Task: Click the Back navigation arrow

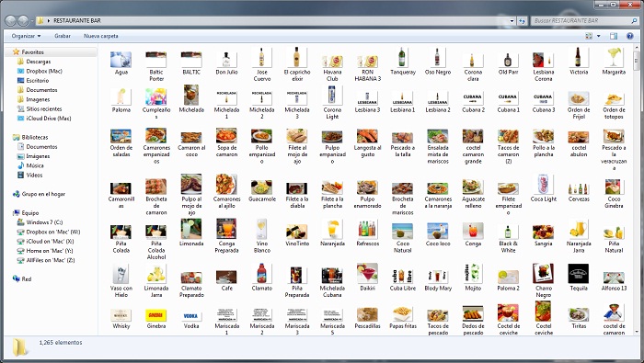Action: 11,20
